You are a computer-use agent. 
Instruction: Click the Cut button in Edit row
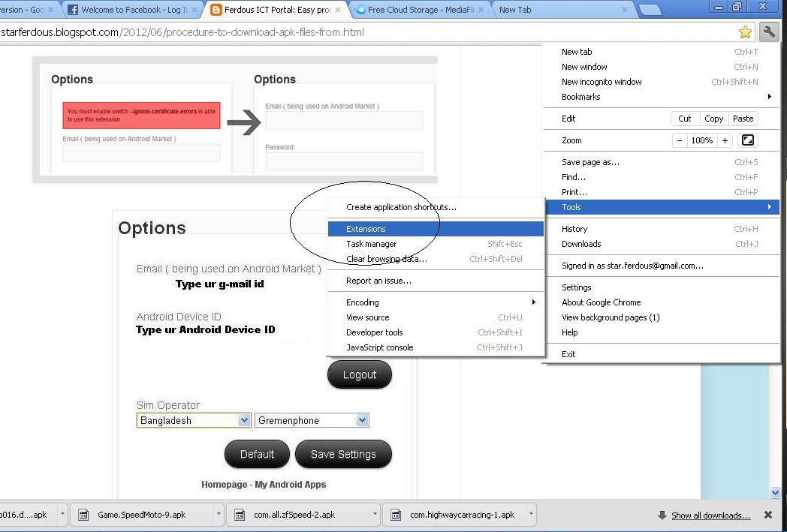(685, 119)
